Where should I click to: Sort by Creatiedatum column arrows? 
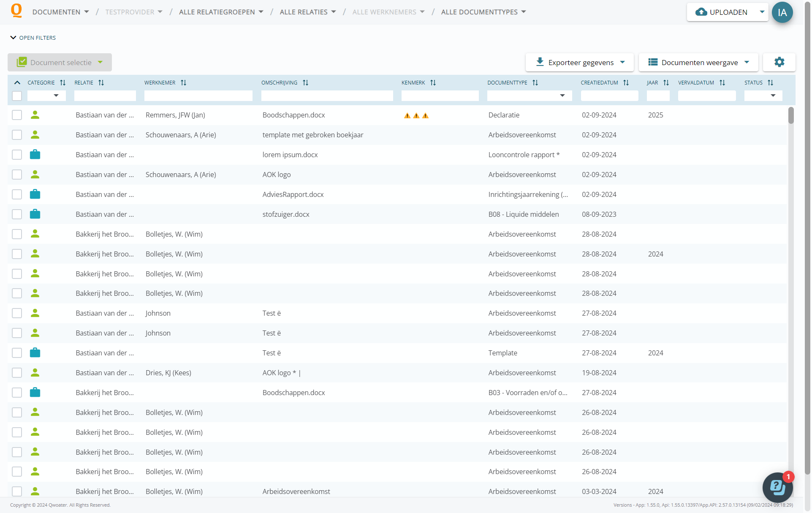(626, 83)
